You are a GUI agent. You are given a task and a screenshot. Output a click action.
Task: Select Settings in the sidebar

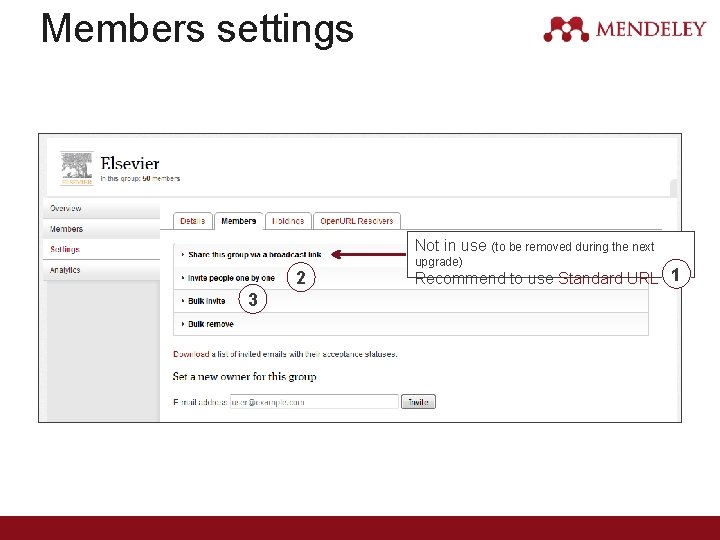101,249
